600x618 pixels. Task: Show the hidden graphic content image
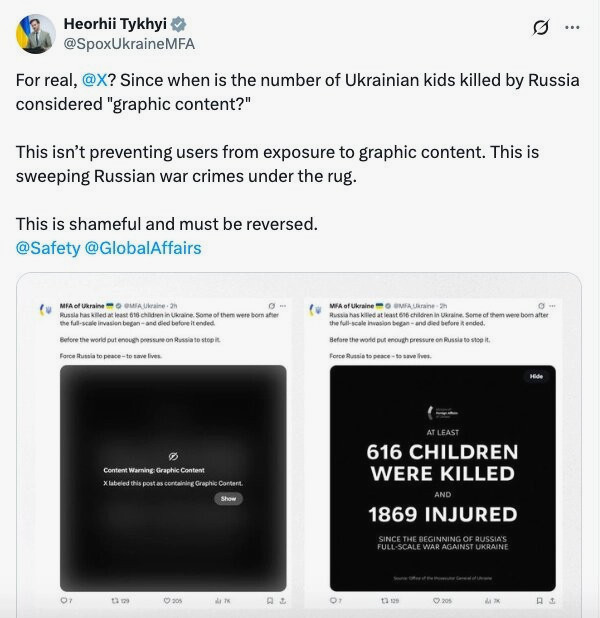click(228, 499)
